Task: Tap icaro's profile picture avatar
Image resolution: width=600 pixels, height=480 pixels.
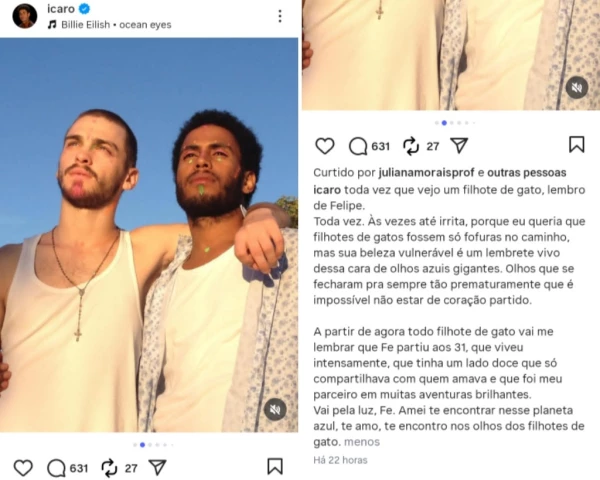Action: 24,16
